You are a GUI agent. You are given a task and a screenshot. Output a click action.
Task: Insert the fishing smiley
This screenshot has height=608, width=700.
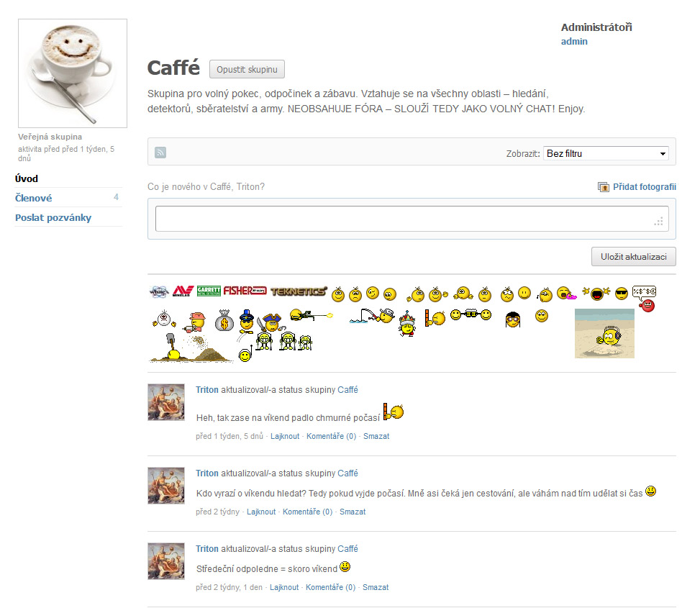(x=372, y=316)
